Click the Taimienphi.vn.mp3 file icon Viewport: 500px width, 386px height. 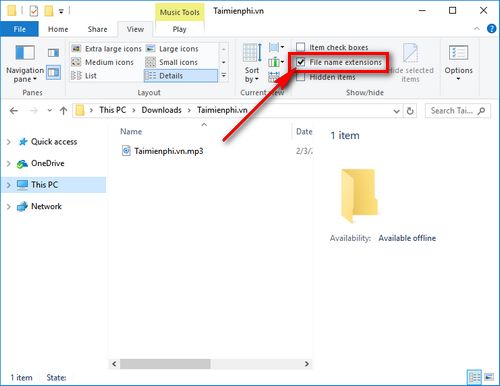126,151
